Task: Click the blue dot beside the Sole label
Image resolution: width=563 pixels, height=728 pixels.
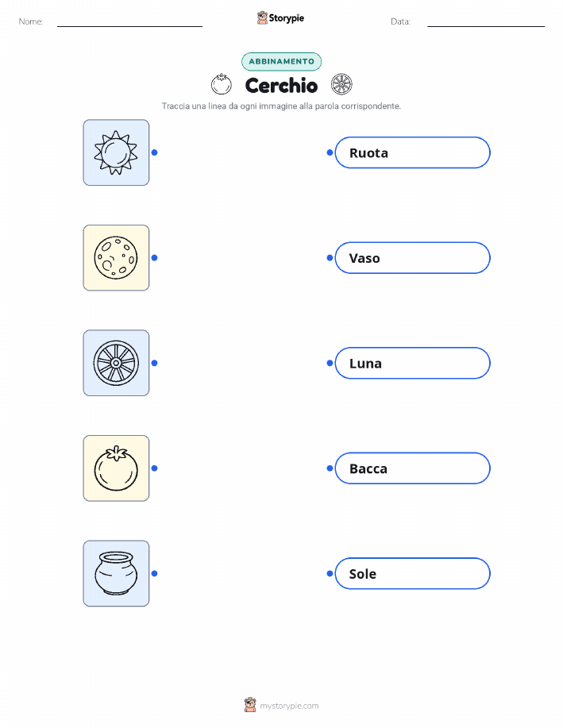Action: click(330, 574)
